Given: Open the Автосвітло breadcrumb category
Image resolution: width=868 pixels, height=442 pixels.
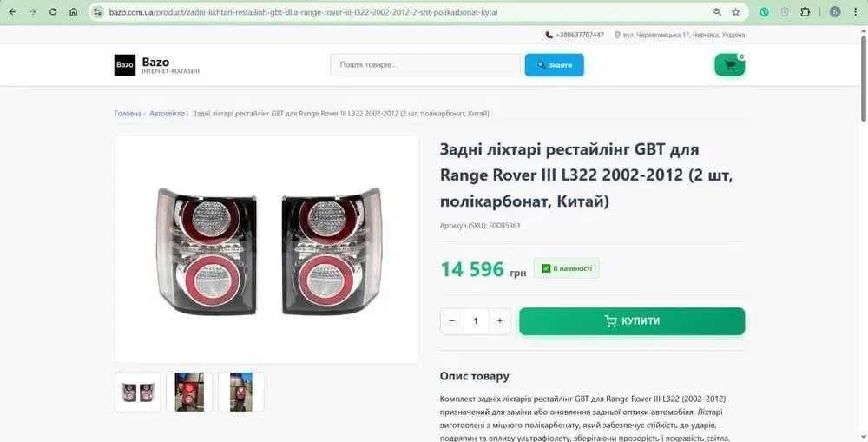Looking at the screenshot, I should click(x=167, y=114).
